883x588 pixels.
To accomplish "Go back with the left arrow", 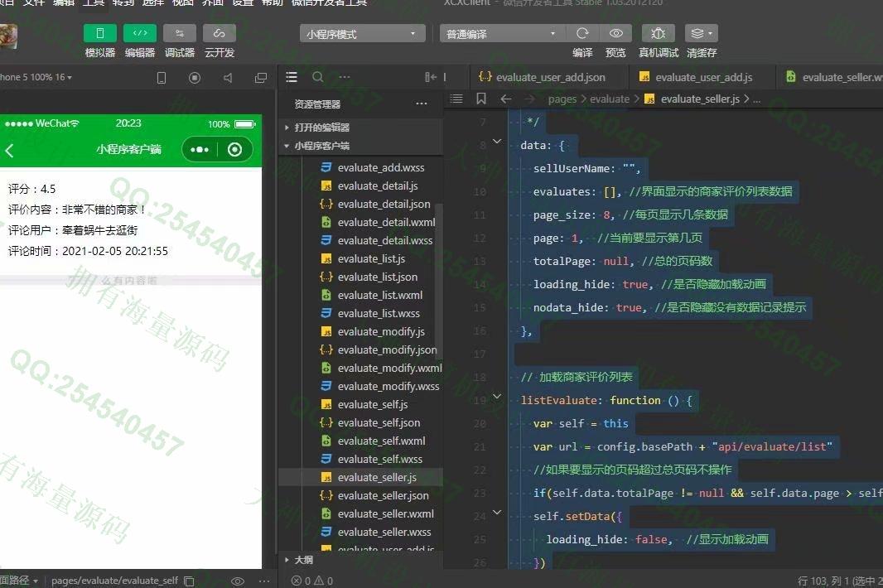I will point(506,99).
